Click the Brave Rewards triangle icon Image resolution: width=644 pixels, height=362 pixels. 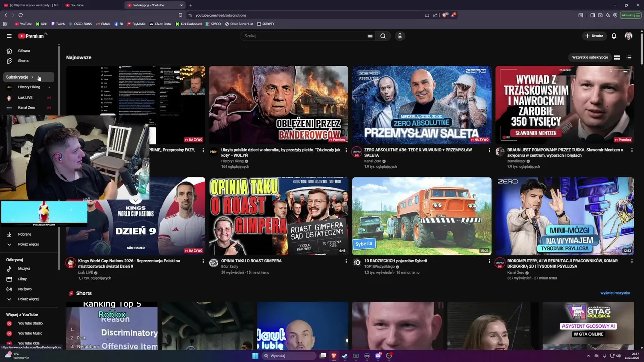(x=453, y=15)
